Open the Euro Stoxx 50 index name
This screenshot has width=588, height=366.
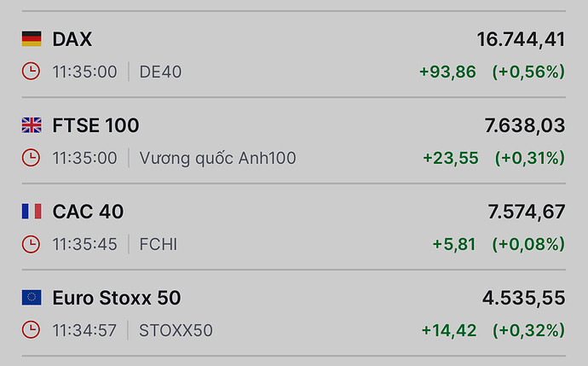tap(117, 298)
